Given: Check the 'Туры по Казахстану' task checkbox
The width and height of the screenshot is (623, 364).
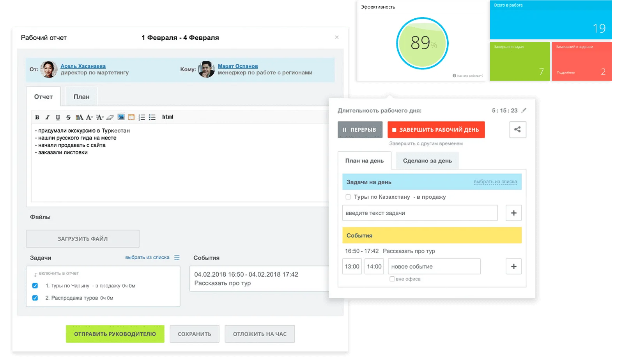Looking at the screenshot, I should click(348, 197).
